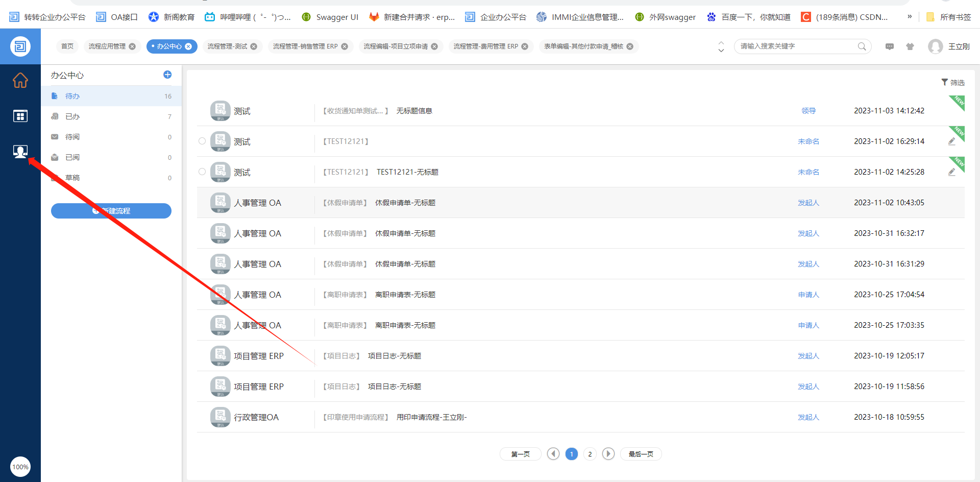
Task: Open 用印申请流程-王立刚- entry
Action: [x=432, y=417]
